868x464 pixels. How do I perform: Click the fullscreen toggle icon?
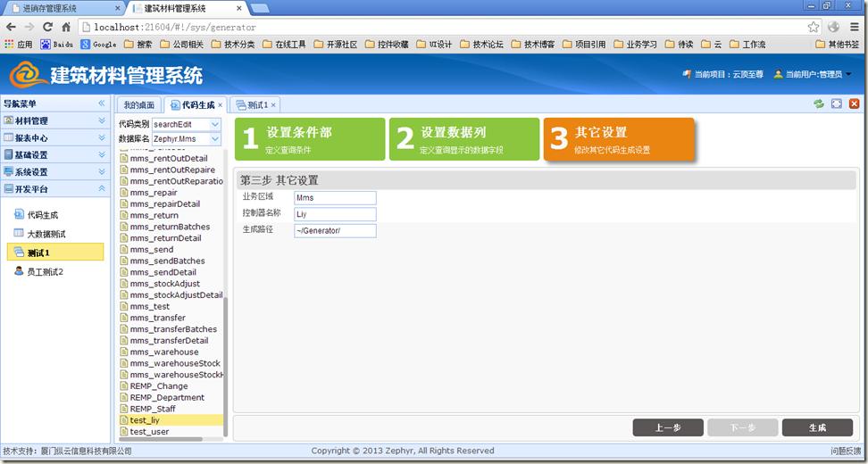837,104
